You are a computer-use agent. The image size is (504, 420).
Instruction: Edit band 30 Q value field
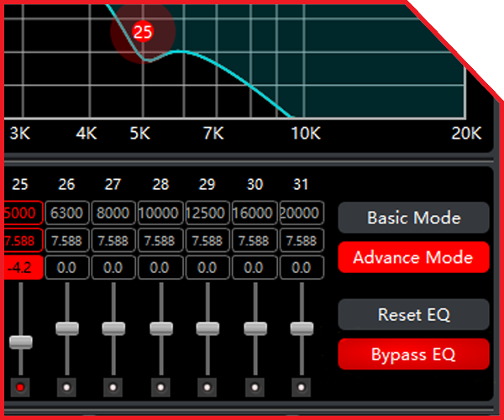point(255,240)
